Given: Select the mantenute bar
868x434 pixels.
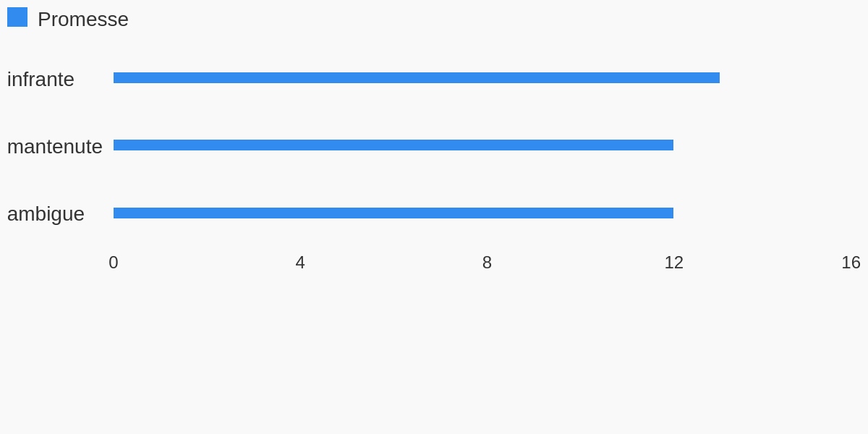Looking at the screenshot, I should tap(393, 145).
